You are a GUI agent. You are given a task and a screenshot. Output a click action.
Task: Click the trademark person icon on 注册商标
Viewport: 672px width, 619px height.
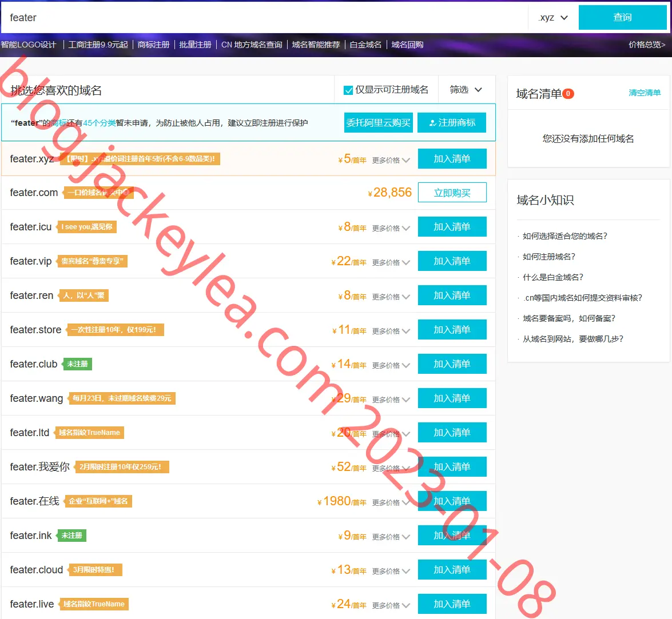[x=432, y=123]
